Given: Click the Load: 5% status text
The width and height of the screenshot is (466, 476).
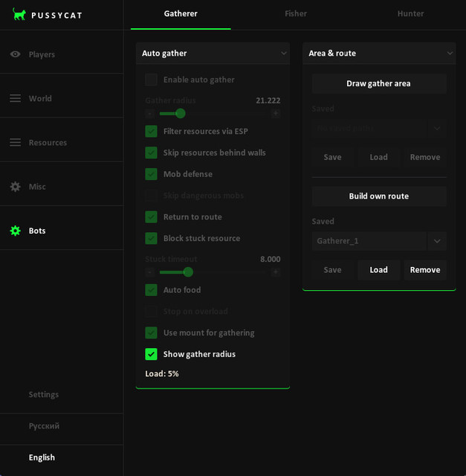Looking at the screenshot, I should (162, 373).
